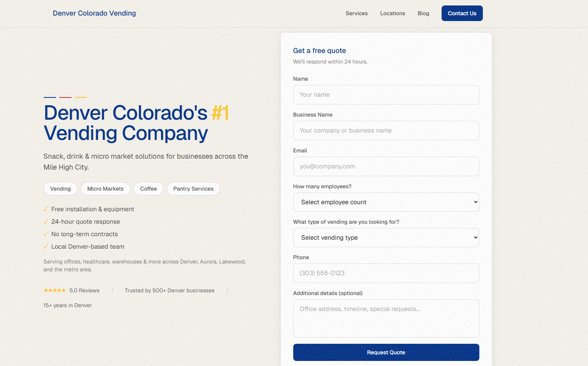Select the Coffee service pill

[148, 189]
